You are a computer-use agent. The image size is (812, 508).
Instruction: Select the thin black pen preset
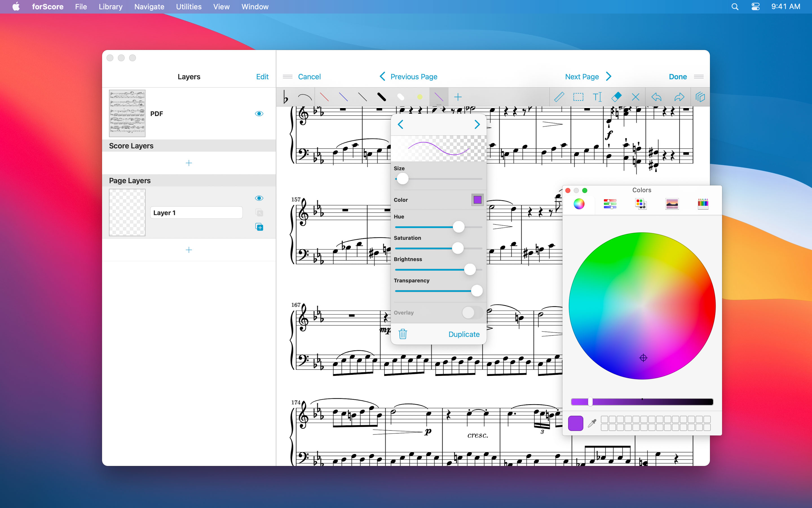[362, 97]
